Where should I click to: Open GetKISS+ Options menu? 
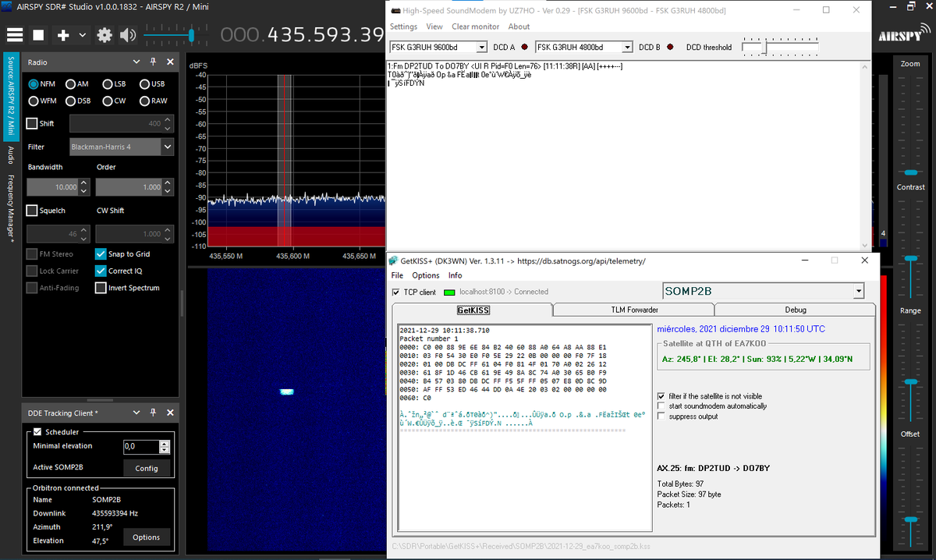click(x=426, y=275)
